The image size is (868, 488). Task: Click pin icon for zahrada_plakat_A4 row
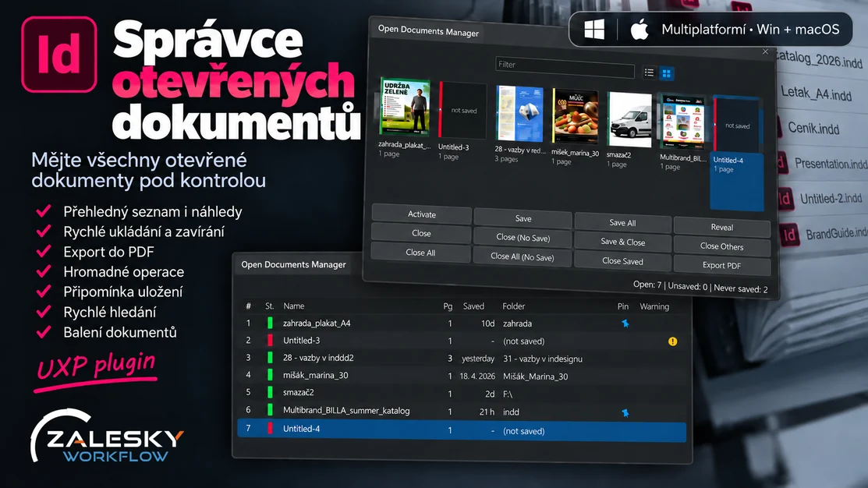pos(625,324)
